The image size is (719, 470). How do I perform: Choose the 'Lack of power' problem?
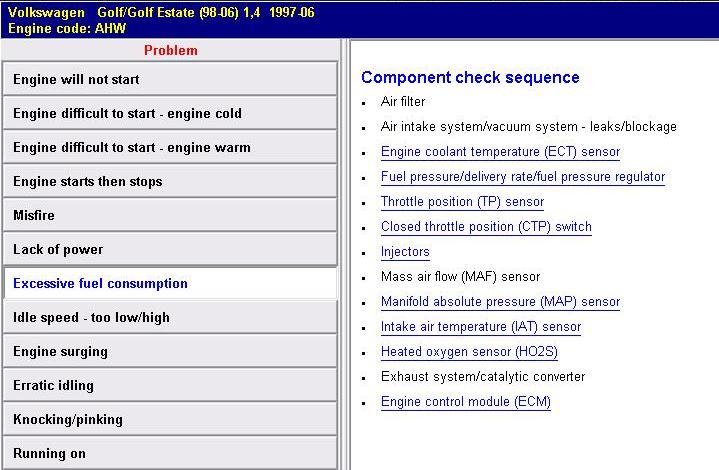(x=170, y=250)
